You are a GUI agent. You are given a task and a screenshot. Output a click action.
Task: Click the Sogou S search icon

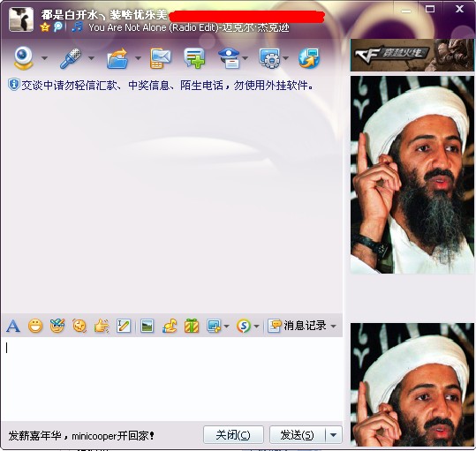(x=244, y=326)
